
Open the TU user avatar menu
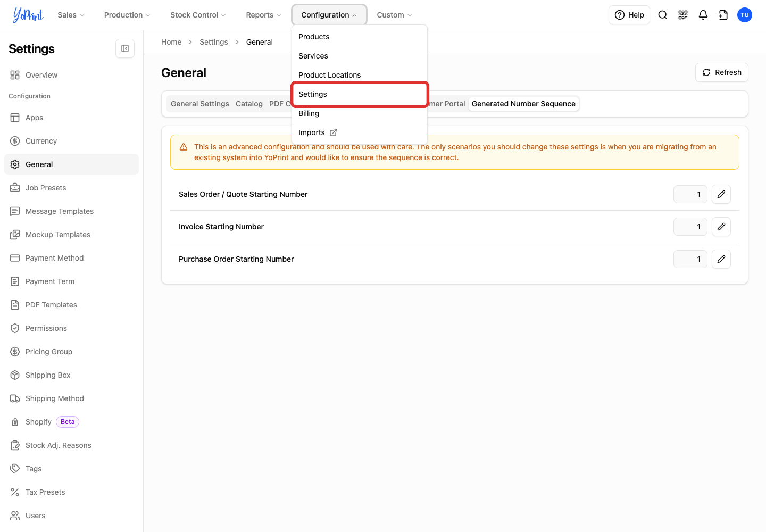pos(745,15)
